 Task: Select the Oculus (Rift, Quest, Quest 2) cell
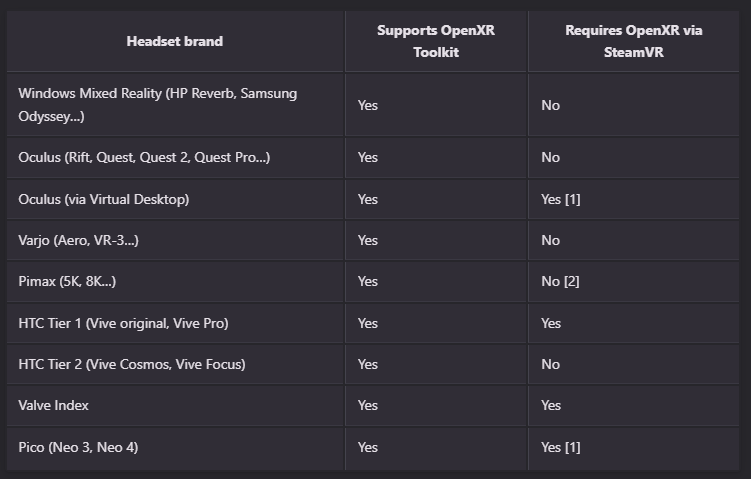[144, 157]
